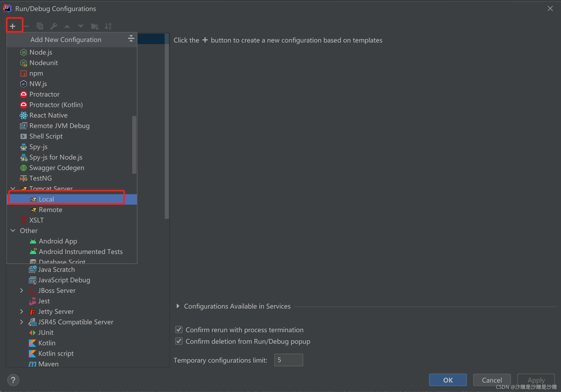Select Remote under Tomcat Server
This screenshot has height=392, width=561.
pos(50,210)
